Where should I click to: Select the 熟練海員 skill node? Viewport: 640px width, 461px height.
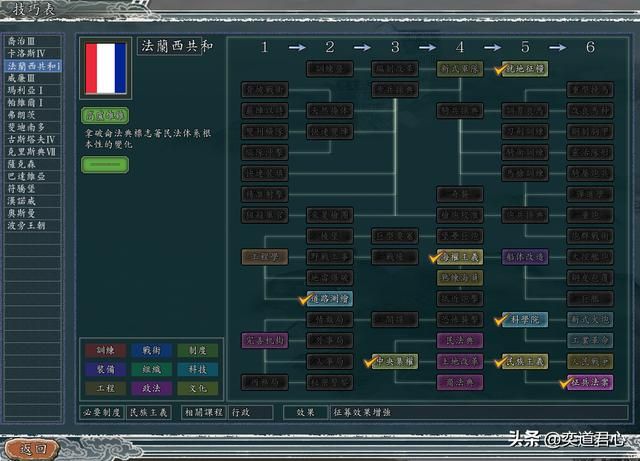coord(460,278)
